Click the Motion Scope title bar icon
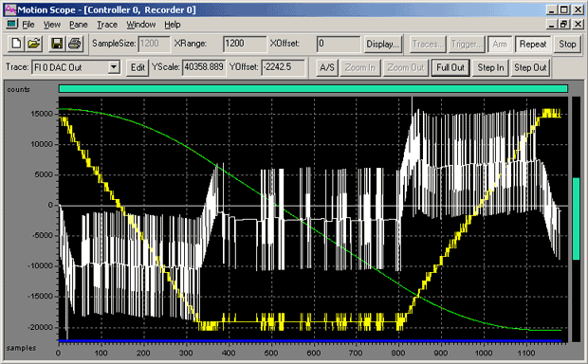 [10, 9]
